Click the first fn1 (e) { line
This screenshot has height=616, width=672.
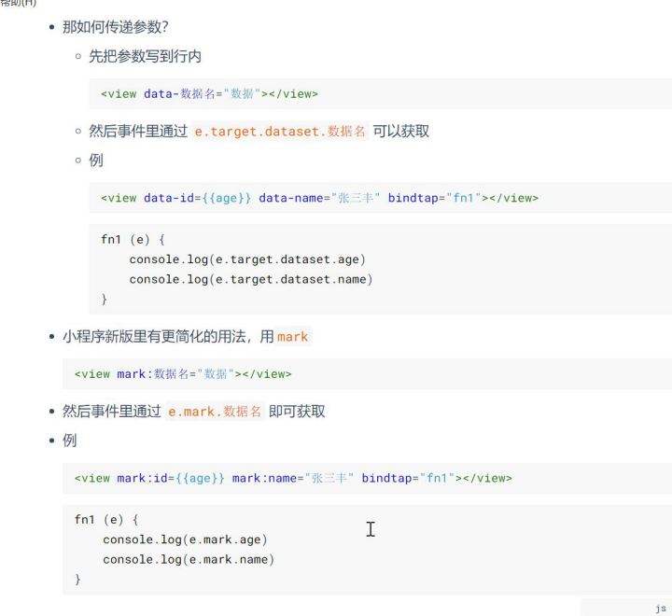click(133, 240)
